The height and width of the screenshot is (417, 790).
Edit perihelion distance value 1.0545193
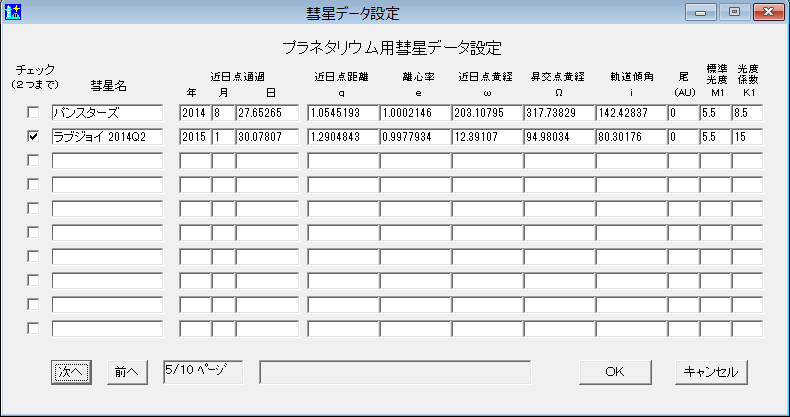[x=341, y=112]
